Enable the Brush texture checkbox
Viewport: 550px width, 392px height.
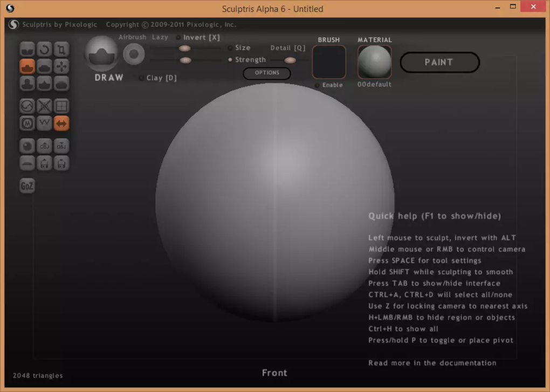pos(317,85)
